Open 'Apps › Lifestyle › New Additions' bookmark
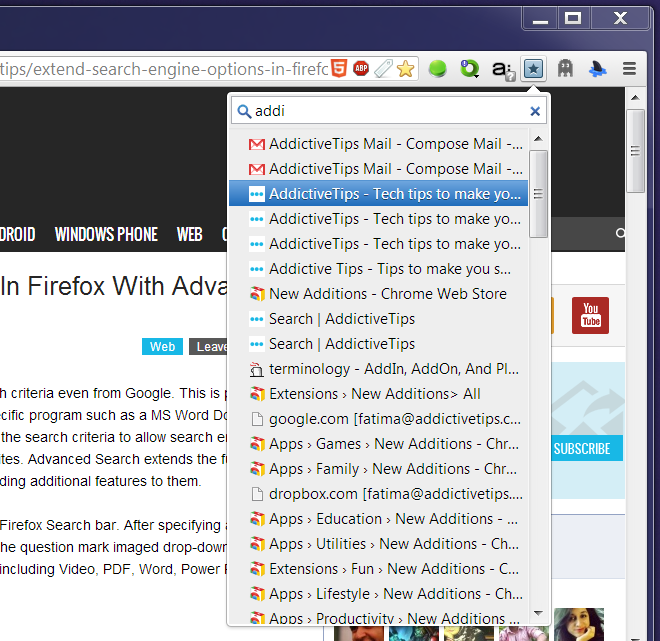The image size is (660, 641). 378,593
